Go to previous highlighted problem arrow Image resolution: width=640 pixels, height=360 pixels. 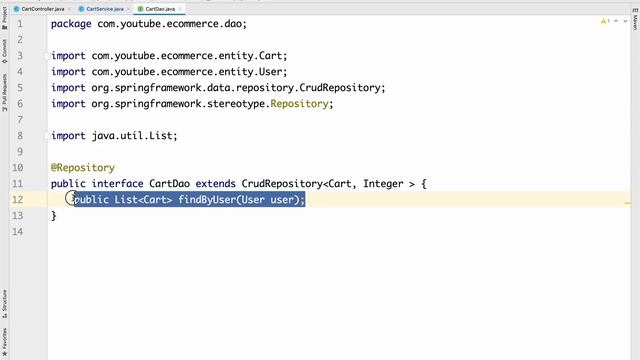pos(616,21)
